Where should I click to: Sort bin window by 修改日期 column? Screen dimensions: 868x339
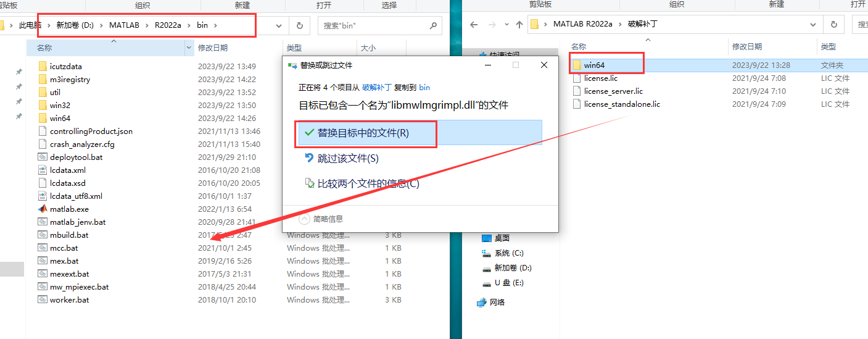[213, 48]
